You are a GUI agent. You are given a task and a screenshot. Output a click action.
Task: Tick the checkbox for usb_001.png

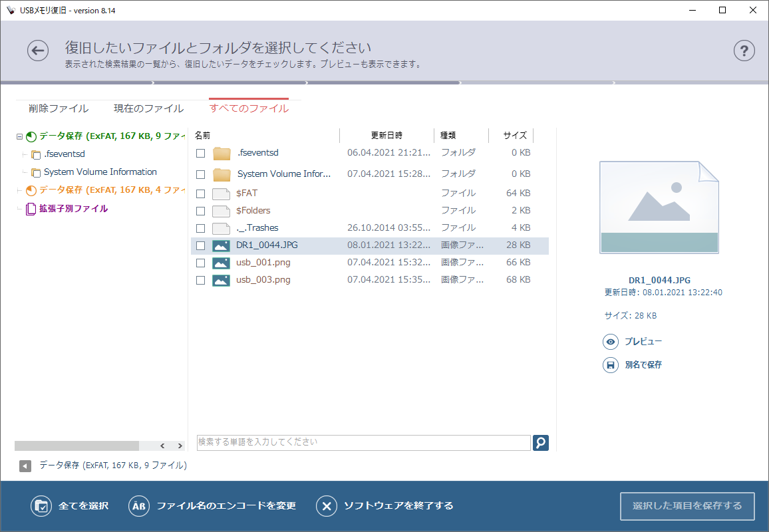coord(200,263)
